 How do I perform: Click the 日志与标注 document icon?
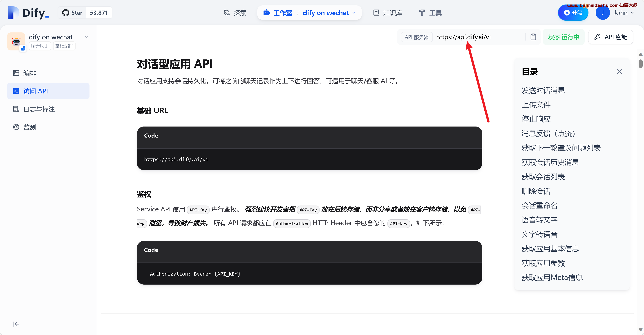[x=16, y=109]
